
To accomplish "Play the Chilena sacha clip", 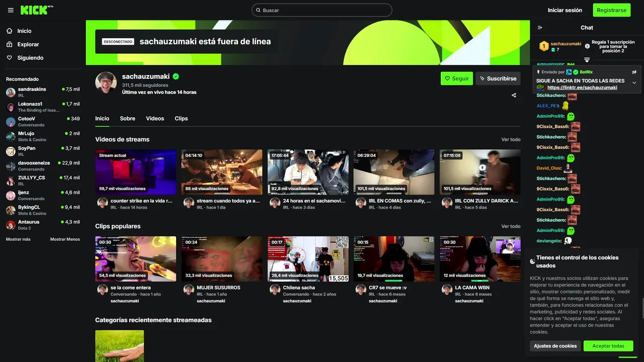I will click(x=308, y=259).
